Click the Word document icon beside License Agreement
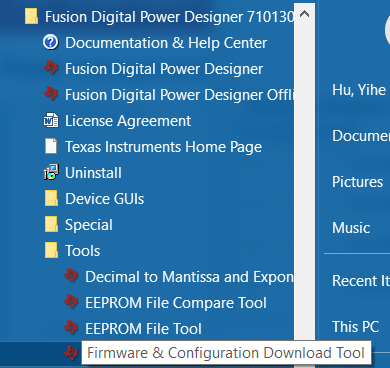 point(51,120)
